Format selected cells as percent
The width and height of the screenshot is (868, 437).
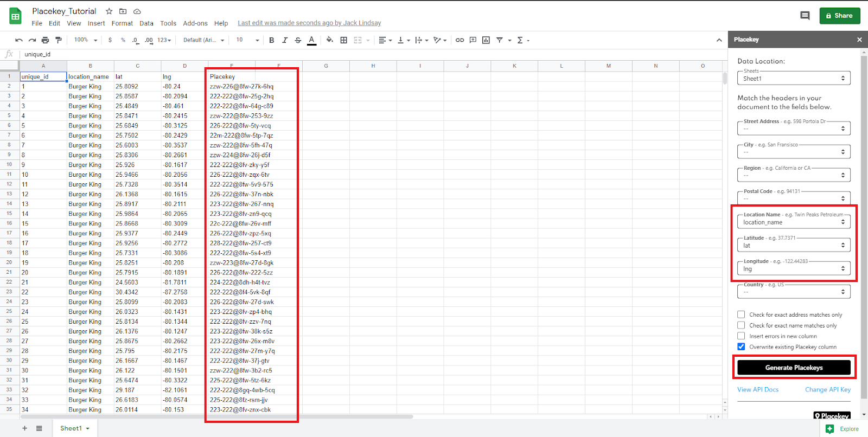[x=123, y=40]
